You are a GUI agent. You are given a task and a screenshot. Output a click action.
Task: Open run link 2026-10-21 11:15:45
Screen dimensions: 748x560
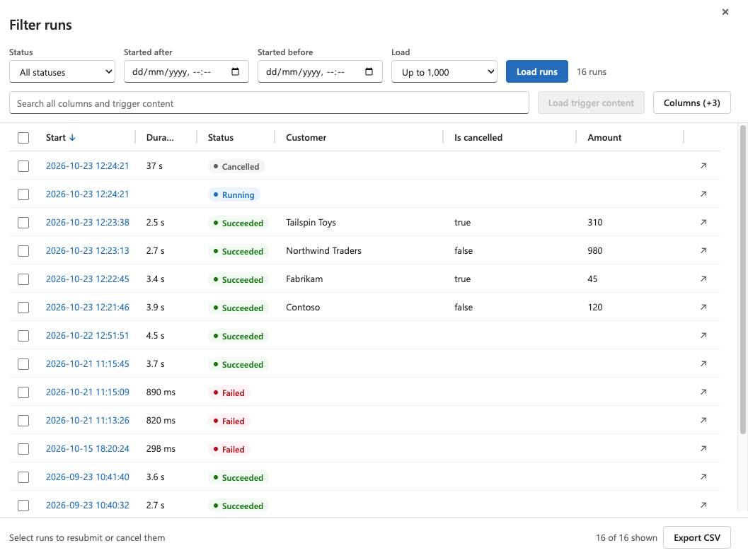(87, 363)
